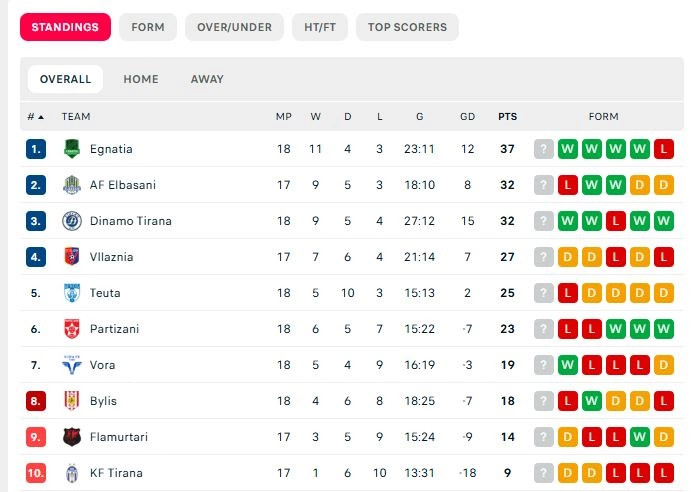Image resolution: width=693 pixels, height=492 pixels.
Task: Click Egnatia's gray upcoming match box
Action: 544,149
